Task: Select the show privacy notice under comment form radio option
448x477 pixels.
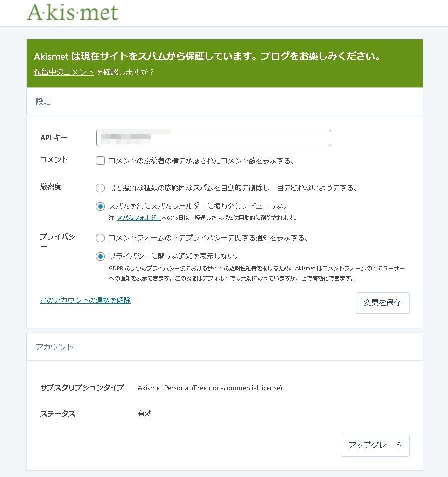Action: 100,238
